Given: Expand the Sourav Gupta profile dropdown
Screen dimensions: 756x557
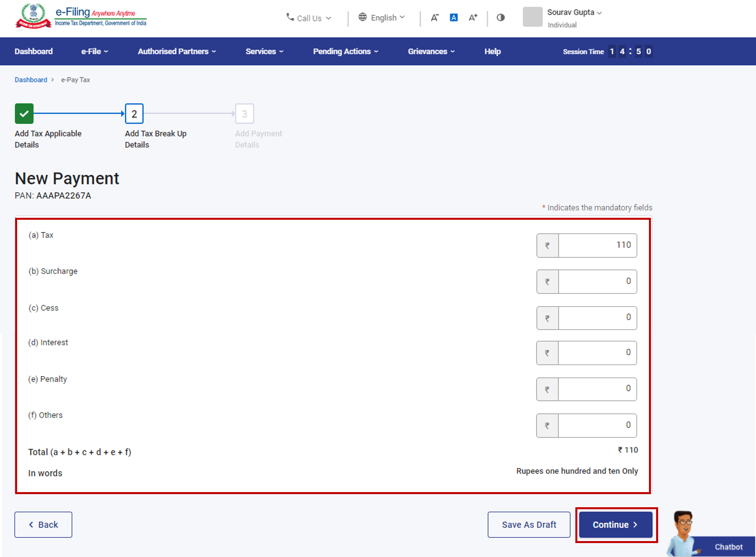Looking at the screenshot, I should [x=574, y=12].
